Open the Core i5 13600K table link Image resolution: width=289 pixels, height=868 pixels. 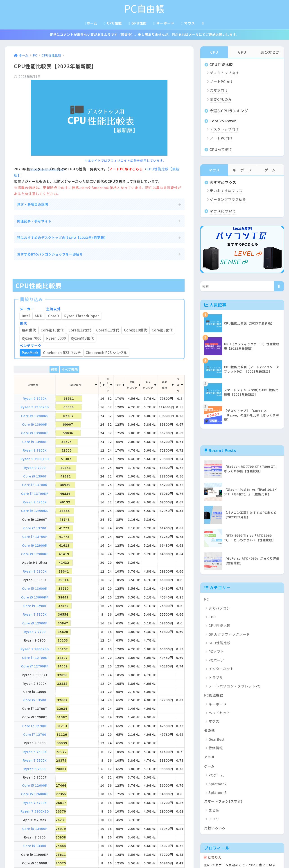(35, 589)
